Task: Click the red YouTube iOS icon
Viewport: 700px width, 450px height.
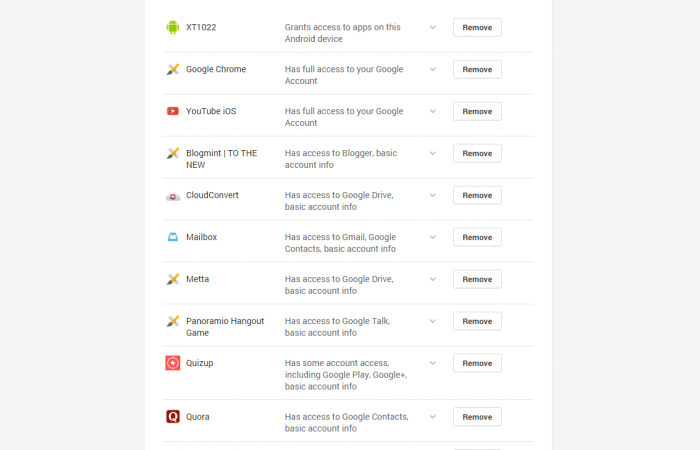Action: coord(173,111)
